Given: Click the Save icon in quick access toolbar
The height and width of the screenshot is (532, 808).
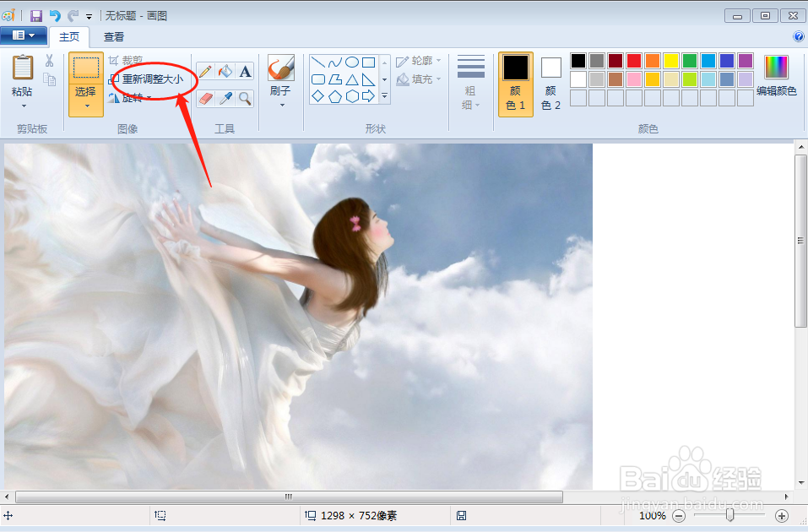Looking at the screenshot, I should pyautogui.click(x=35, y=16).
